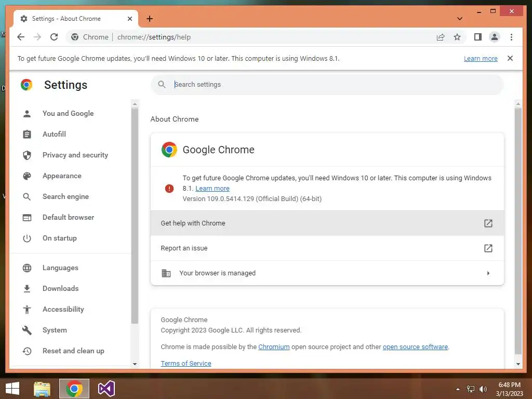Click the address bar URL chrome://settings/help
The width and height of the screenshot is (532, 399).
pyautogui.click(x=154, y=37)
